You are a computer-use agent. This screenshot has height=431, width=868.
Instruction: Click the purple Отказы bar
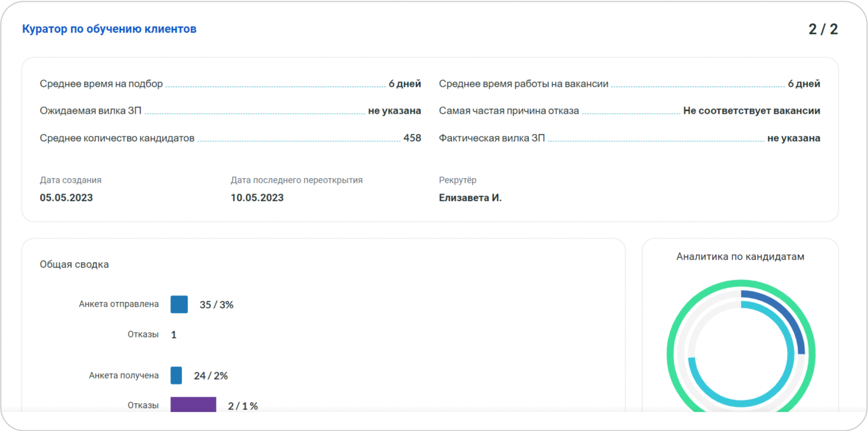pos(194,404)
